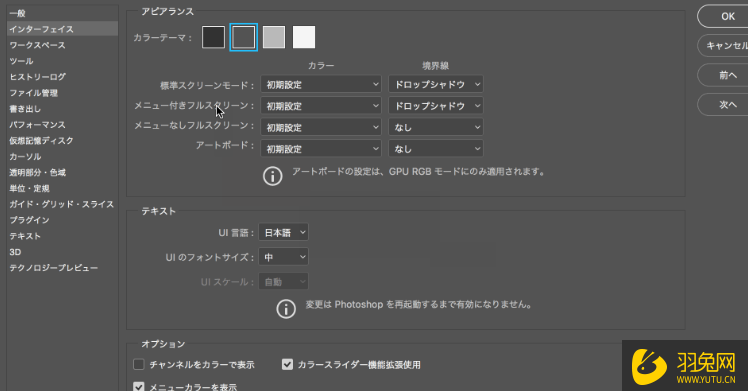Open アートボード border dropdown (なし)
This screenshot has width=748, height=391.
tap(436, 149)
